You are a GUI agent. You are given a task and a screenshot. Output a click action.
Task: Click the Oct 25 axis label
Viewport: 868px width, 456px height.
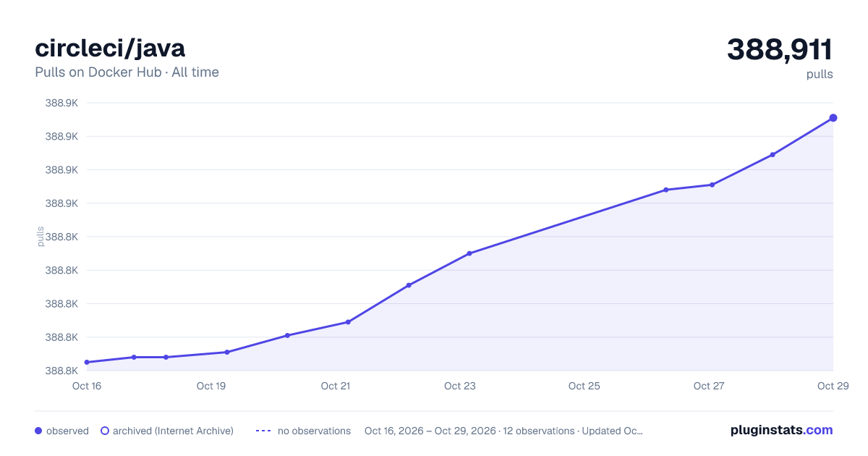click(584, 386)
